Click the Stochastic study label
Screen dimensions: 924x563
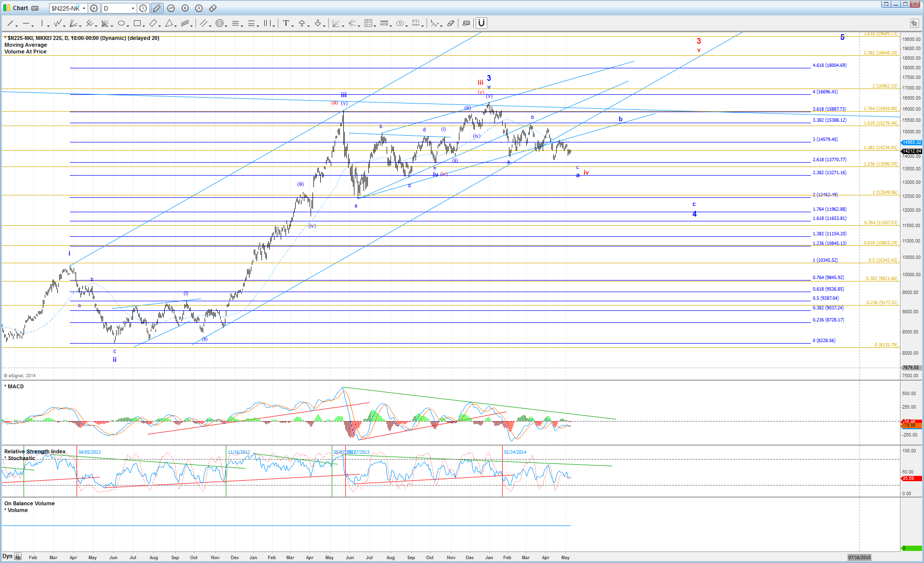21,458
